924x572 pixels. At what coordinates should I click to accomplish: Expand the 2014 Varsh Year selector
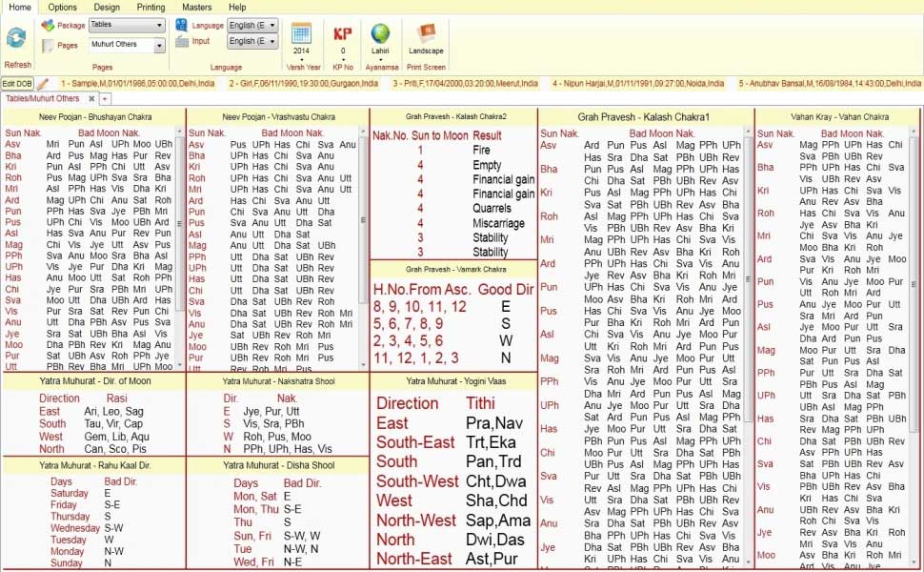301,58
